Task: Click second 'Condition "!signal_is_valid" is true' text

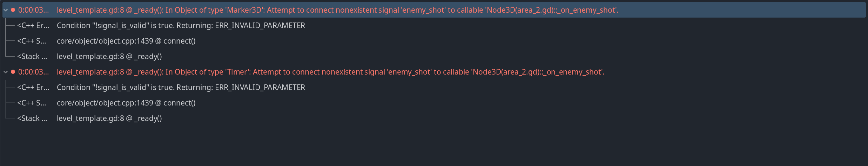Action: tap(115, 88)
